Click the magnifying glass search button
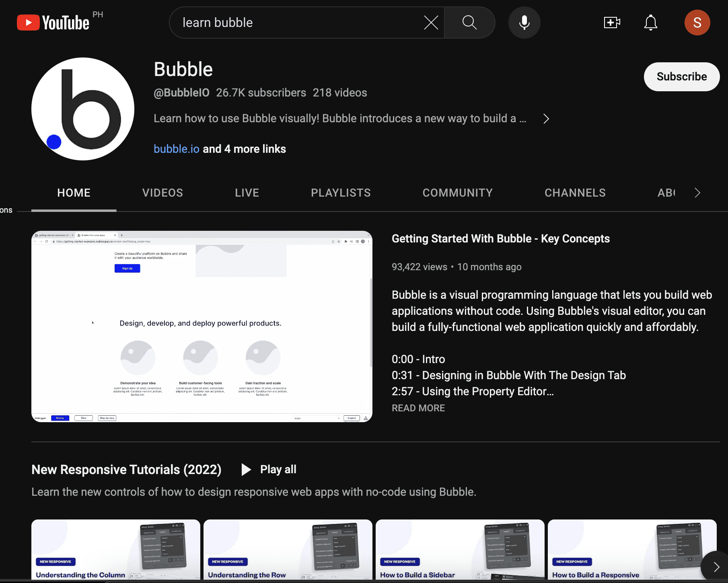This screenshot has height=583, width=728. pos(469,23)
